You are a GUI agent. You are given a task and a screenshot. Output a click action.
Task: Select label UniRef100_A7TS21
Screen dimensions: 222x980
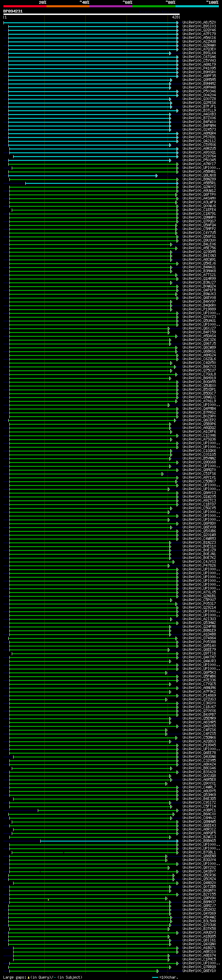(x=199, y=275)
